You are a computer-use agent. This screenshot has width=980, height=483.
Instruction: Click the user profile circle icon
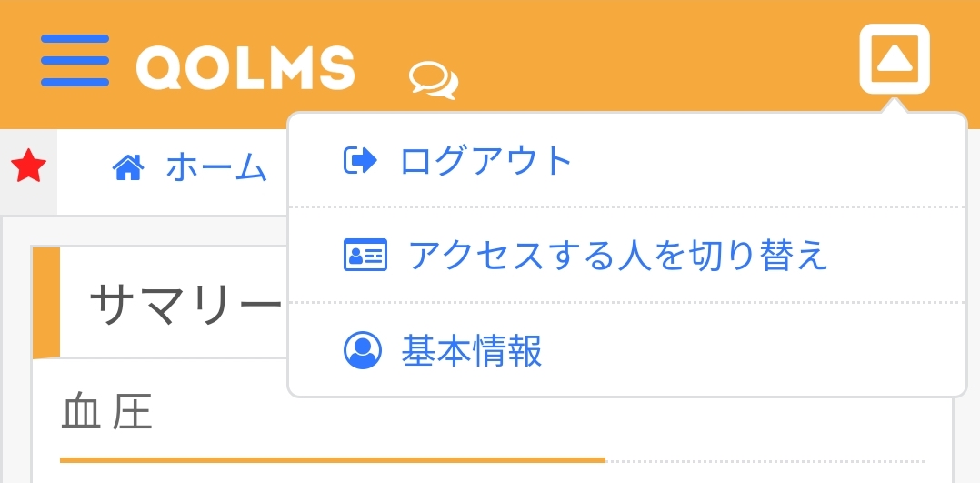point(363,351)
